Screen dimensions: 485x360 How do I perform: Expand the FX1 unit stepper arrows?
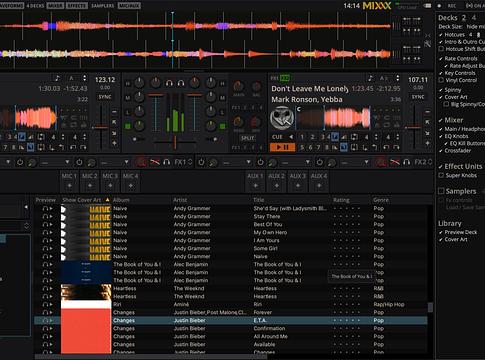190,162
